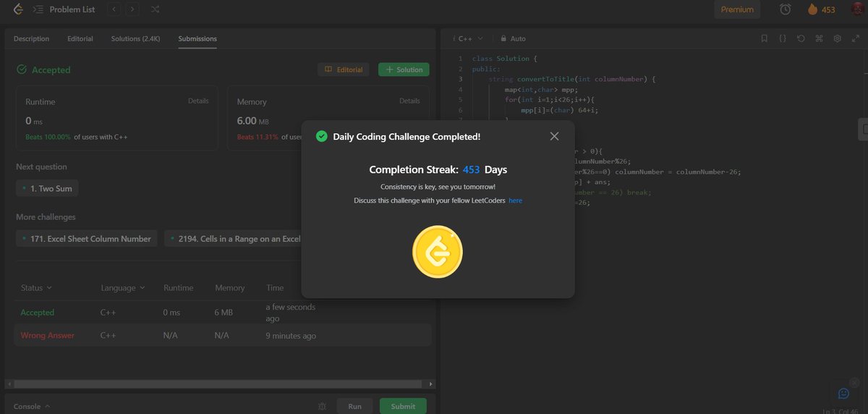This screenshot has width=868, height=414.
Task: Open the Wrong Answer submission row
Action: 224,336
